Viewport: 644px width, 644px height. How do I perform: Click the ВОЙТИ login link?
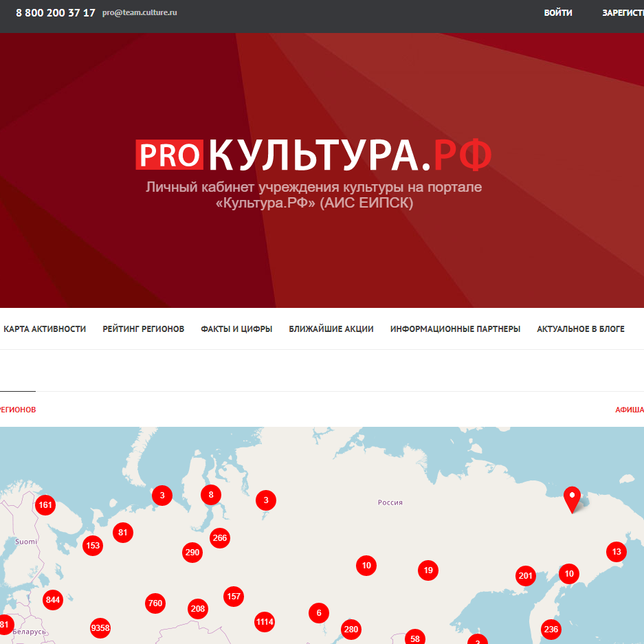tap(558, 13)
